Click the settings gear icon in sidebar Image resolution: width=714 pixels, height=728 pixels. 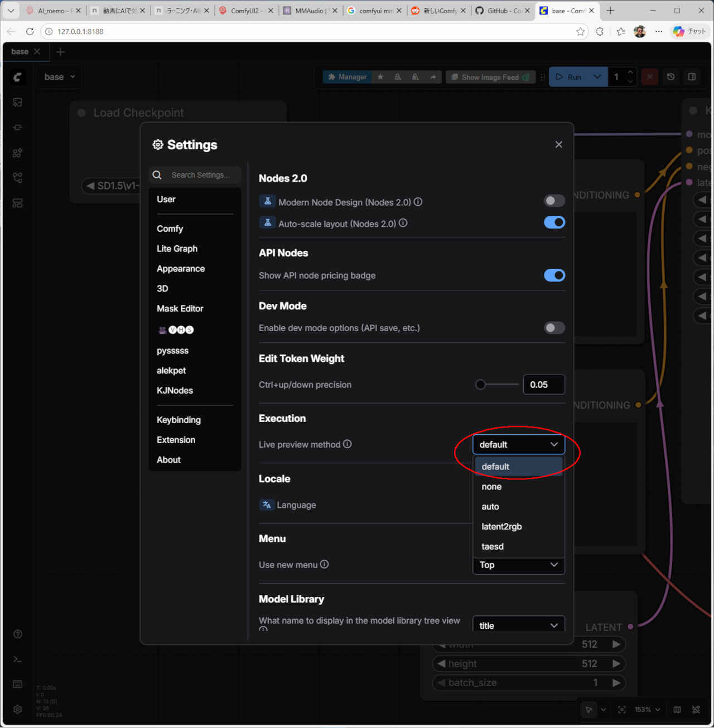18,709
